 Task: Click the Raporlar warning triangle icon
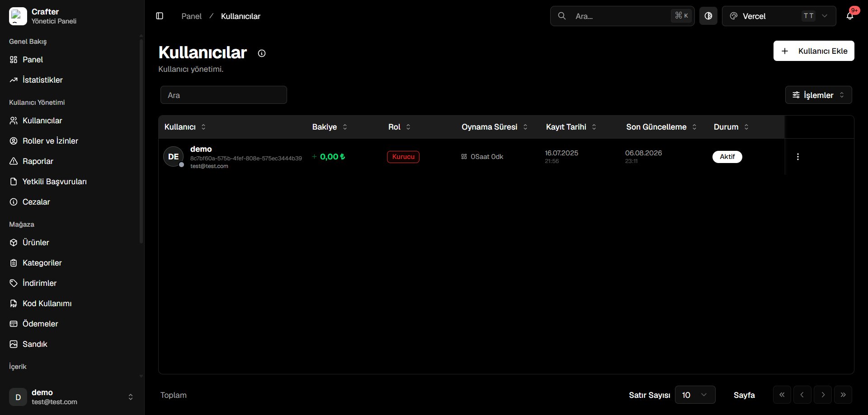pyautogui.click(x=14, y=161)
